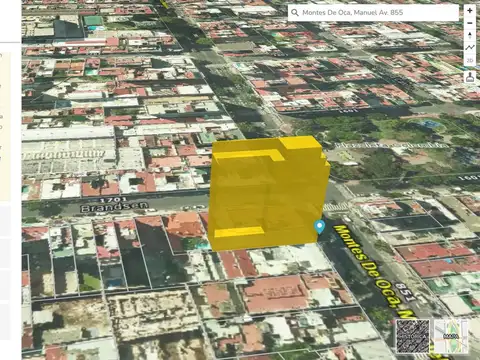Viewport: 480px width, 360px height.
Task: Click the search magnifier icon
Action: [x=295, y=13]
